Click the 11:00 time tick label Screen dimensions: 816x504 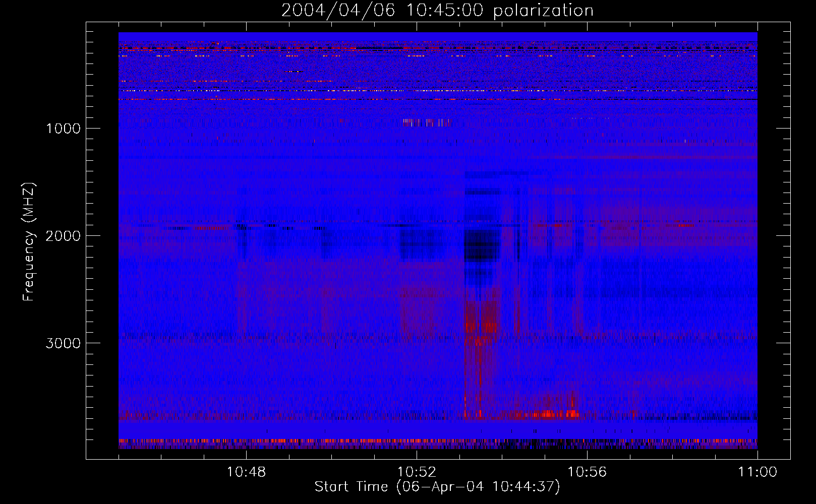click(757, 472)
